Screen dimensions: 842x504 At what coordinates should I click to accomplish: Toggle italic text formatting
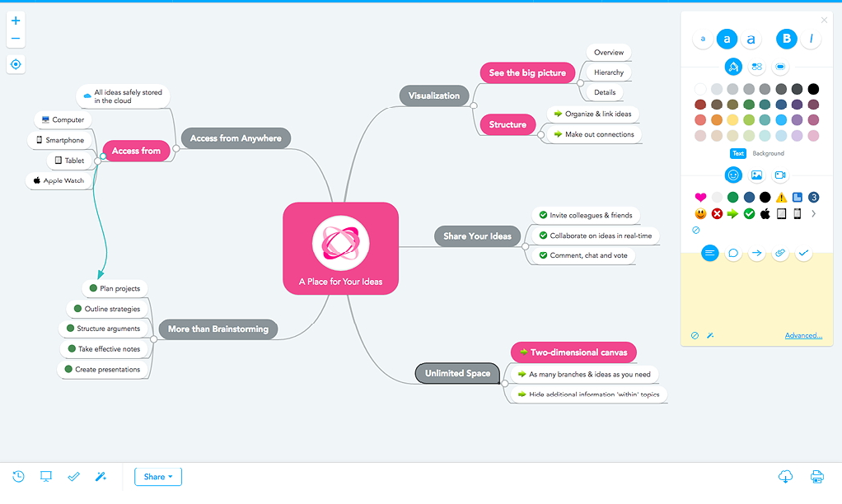pos(811,39)
